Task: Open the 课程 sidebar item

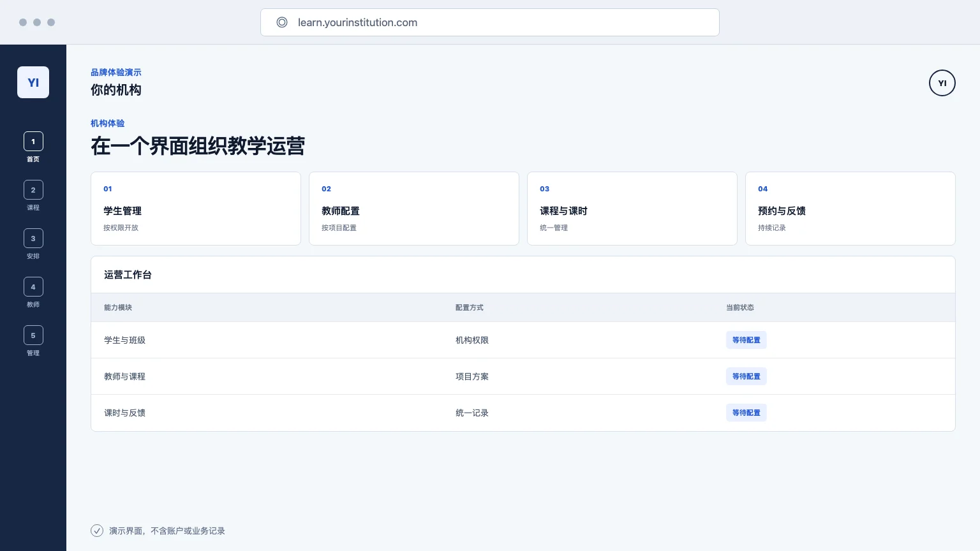Action: pos(33,196)
